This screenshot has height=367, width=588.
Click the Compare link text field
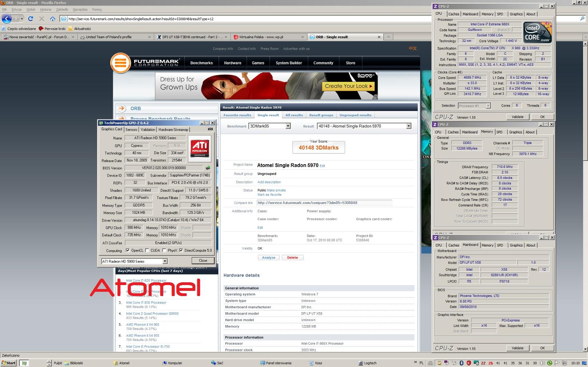click(x=325, y=203)
